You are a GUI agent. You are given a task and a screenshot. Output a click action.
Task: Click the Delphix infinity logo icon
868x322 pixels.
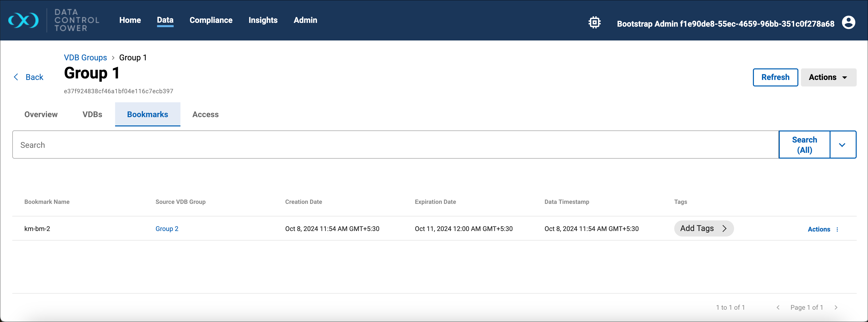23,20
